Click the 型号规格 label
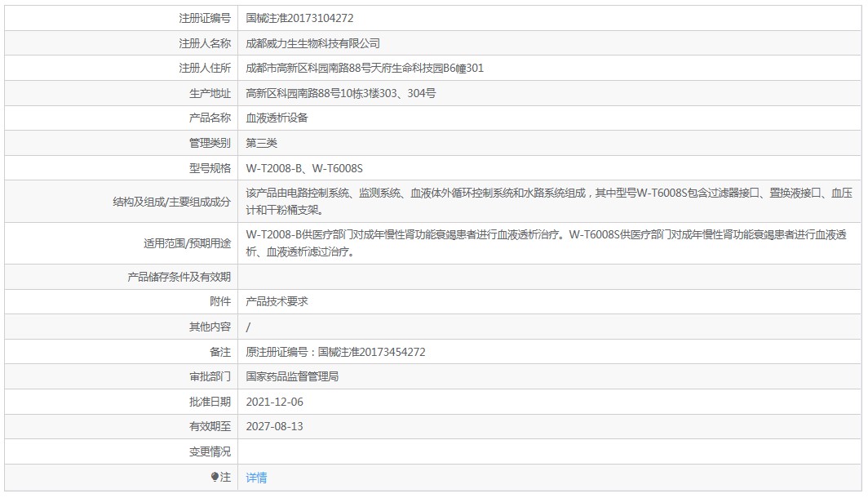Screen dimensions: 868x498 [210, 168]
